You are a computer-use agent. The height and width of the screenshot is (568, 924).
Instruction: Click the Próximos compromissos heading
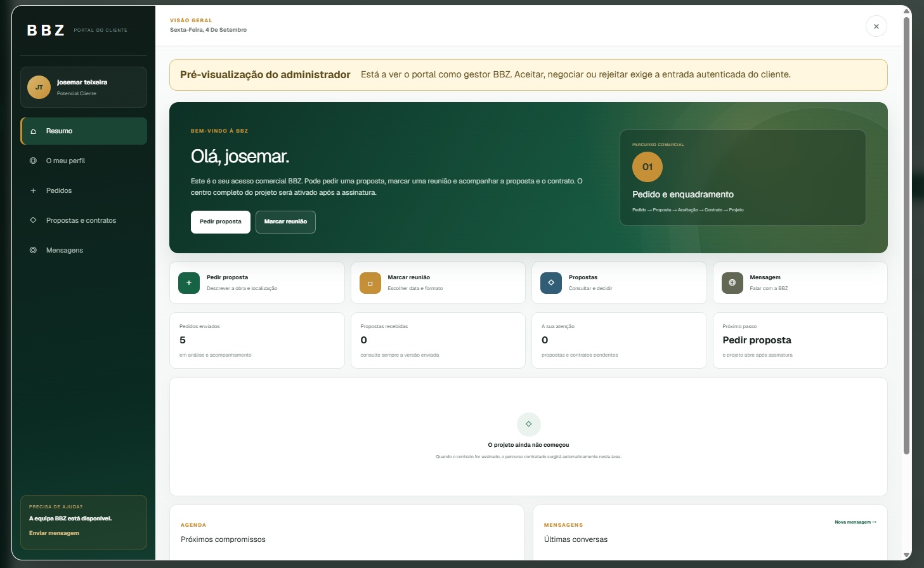(x=223, y=539)
